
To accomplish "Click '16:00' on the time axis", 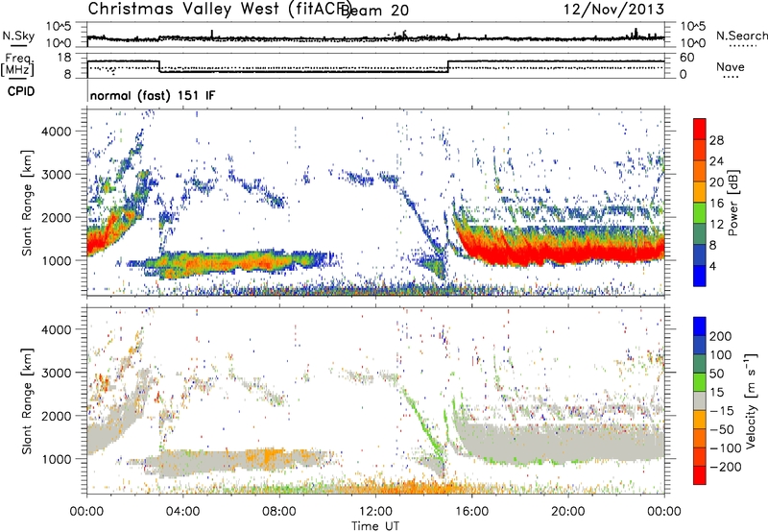I will [x=471, y=512].
